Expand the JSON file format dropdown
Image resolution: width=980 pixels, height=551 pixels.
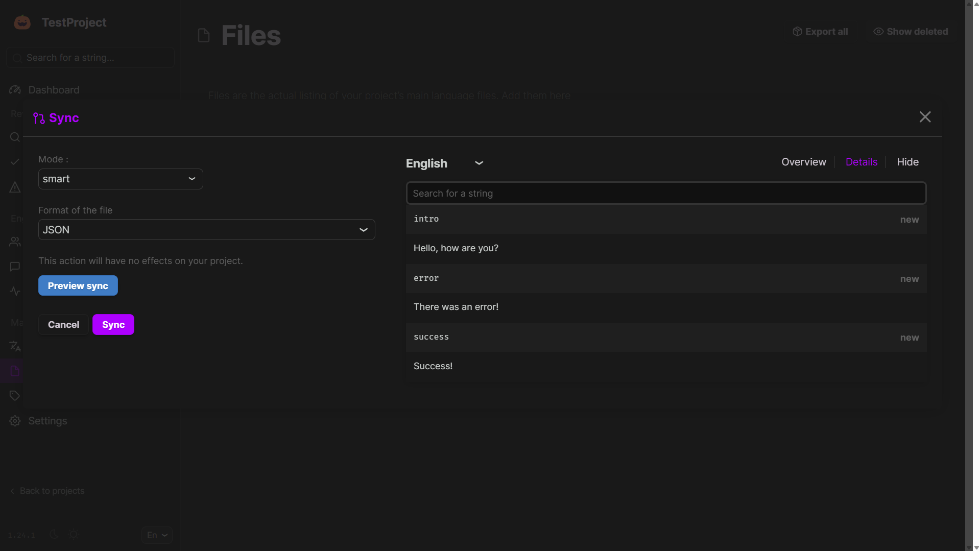206,230
